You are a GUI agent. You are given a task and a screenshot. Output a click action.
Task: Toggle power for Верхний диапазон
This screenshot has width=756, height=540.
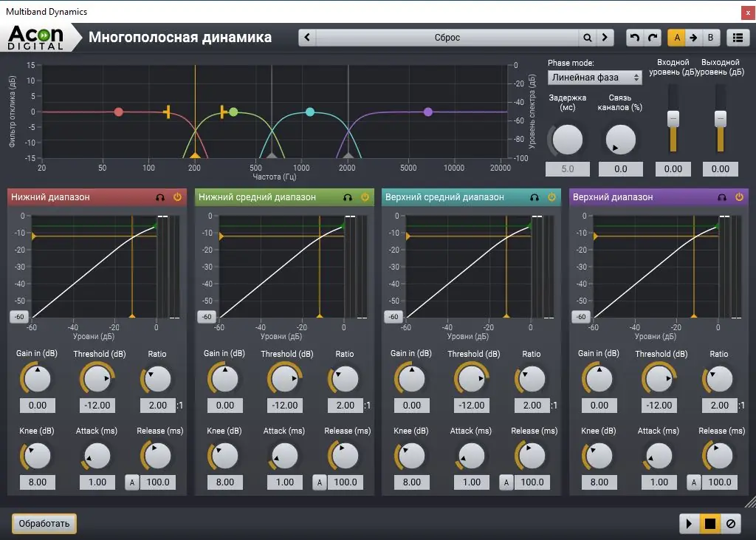pyautogui.click(x=739, y=197)
